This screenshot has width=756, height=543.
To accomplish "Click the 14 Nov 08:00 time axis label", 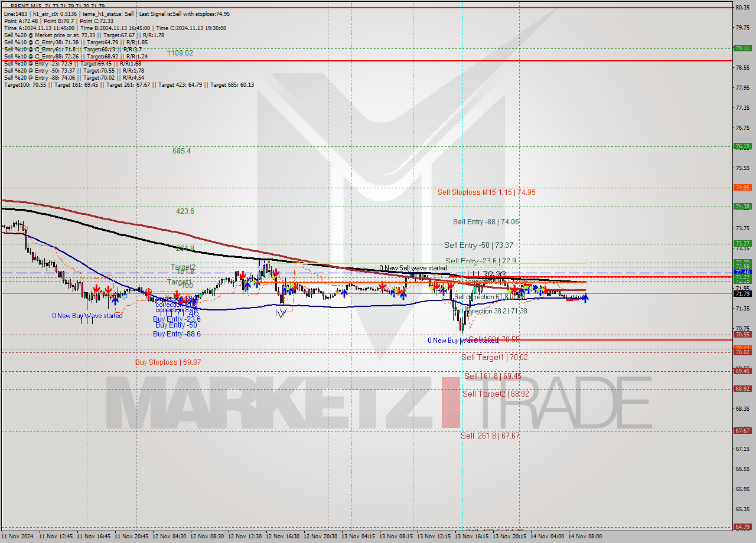I will click(x=585, y=537).
